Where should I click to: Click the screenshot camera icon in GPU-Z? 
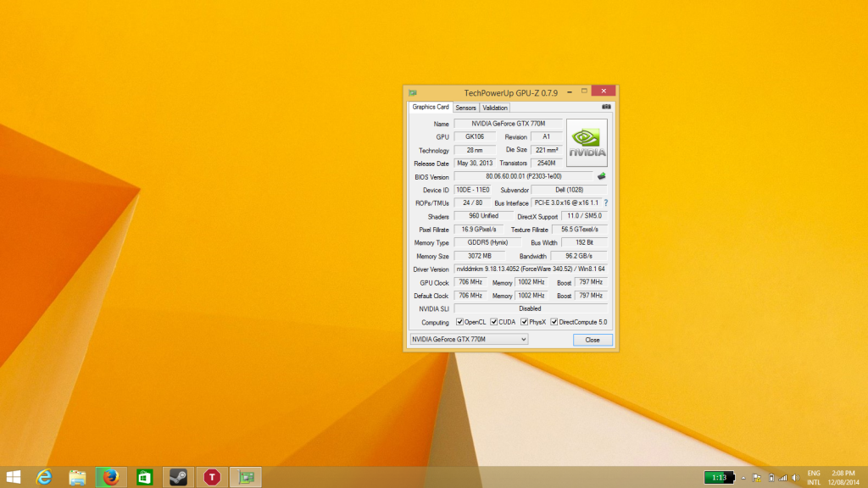(x=606, y=108)
